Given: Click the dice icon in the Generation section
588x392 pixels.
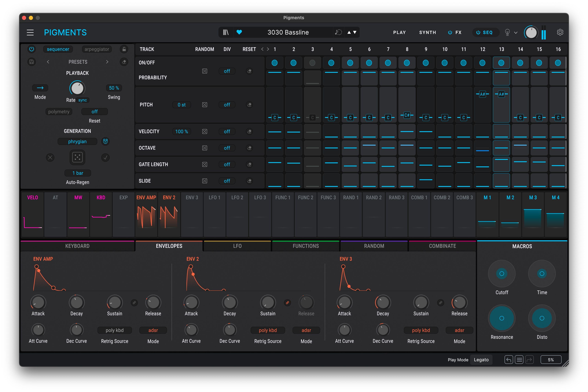Looking at the screenshot, I should point(77,157).
